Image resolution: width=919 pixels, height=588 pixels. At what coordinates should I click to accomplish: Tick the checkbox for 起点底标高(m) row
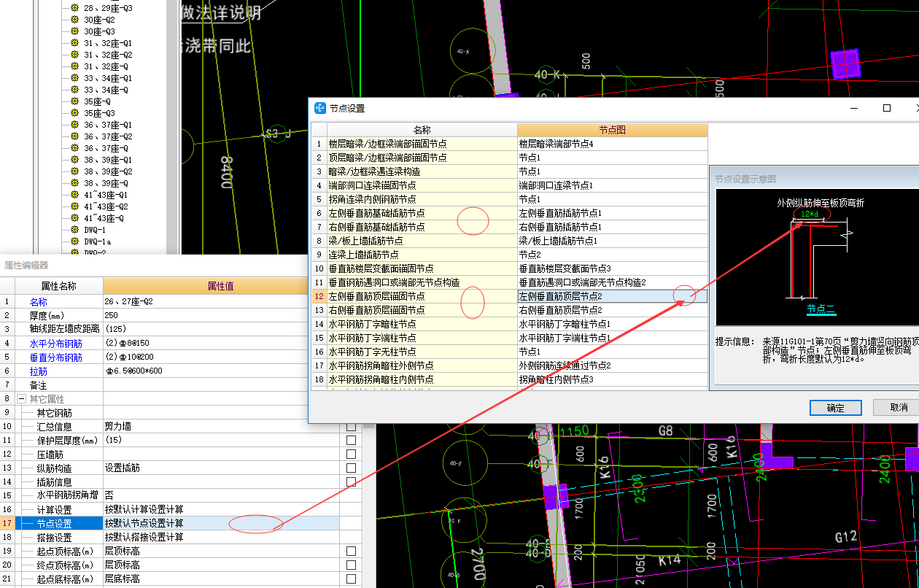pos(351,579)
